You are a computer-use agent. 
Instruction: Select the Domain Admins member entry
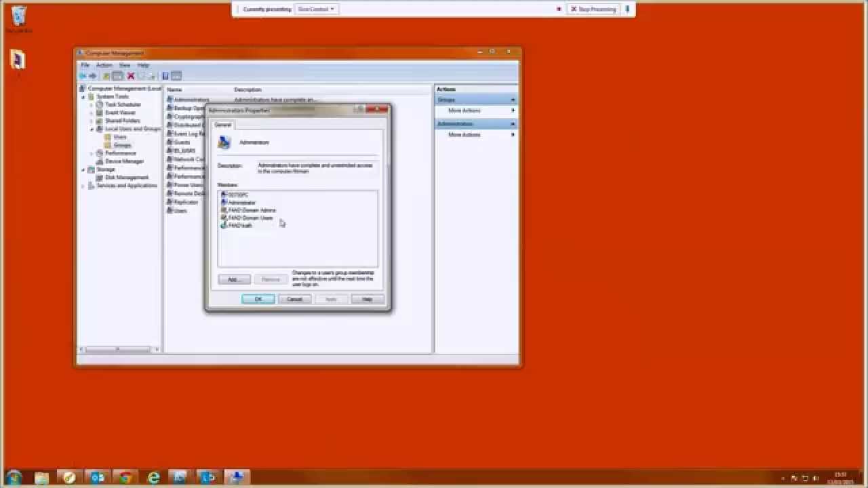248,210
